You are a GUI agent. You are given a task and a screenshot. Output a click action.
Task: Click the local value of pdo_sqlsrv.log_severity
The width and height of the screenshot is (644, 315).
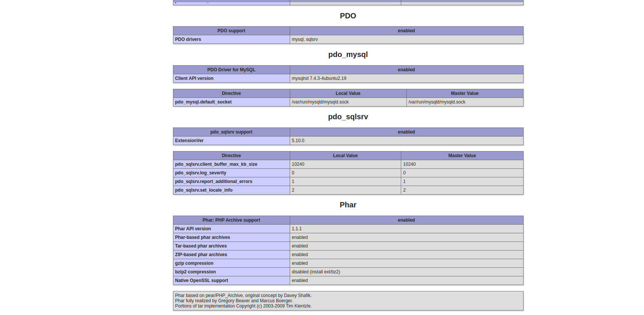[293, 173]
